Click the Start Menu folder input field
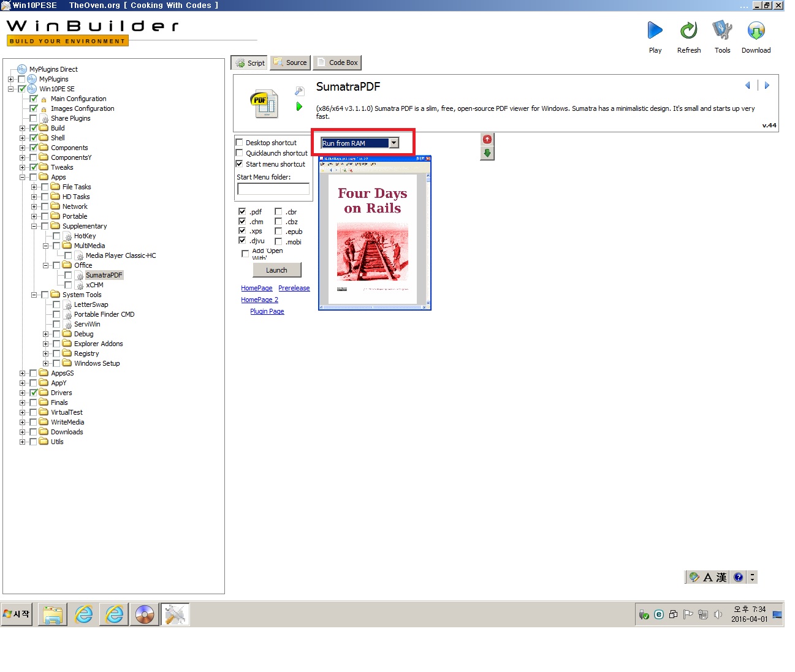 click(x=273, y=189)
